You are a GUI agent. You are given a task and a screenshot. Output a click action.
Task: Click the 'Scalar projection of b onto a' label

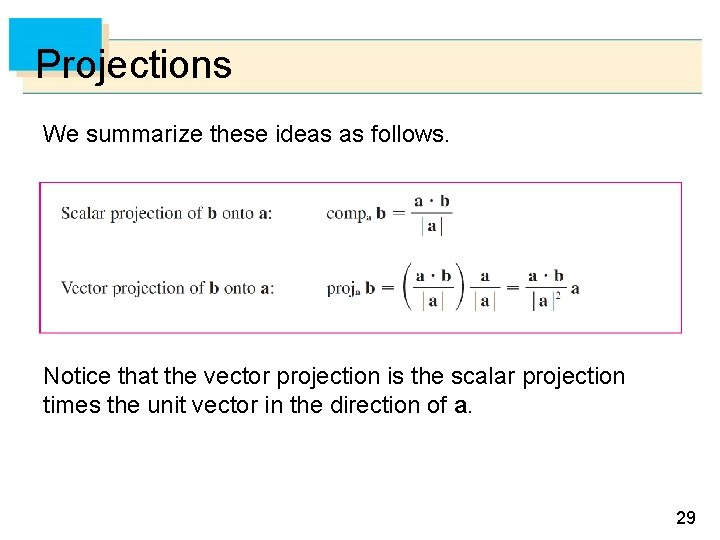click(x=166, y=213)
